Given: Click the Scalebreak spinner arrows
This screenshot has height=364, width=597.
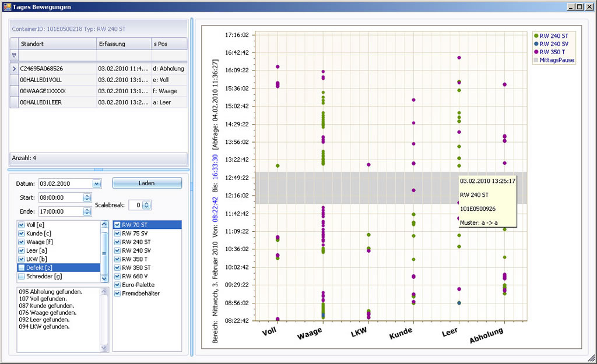Looking at the screenshot, I should pyautogui.click(x=147, y=205).
